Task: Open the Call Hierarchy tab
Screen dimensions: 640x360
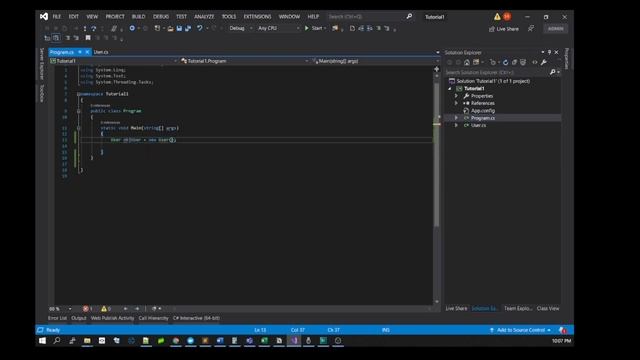Action: pos(153,318)
